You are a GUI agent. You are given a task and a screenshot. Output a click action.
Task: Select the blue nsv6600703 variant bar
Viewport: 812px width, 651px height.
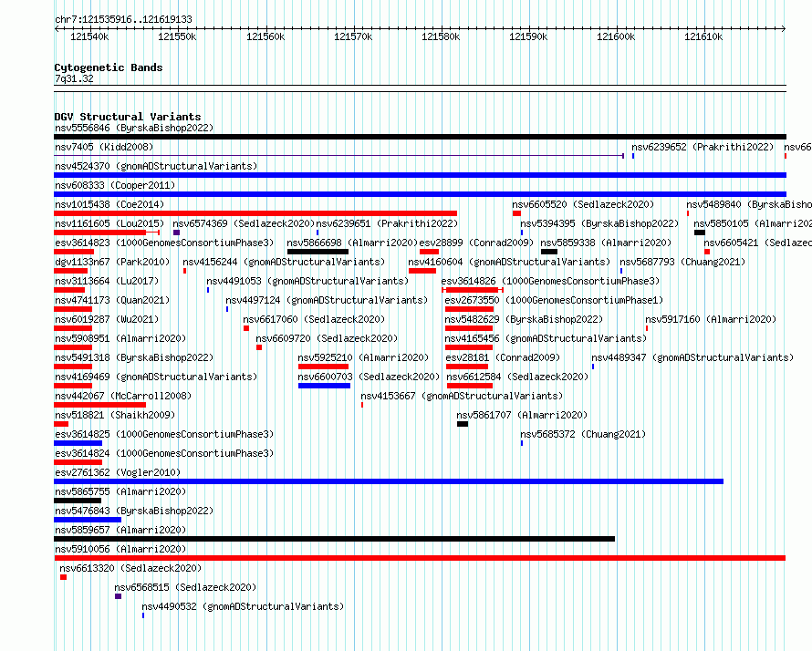(x=324, y=386)
